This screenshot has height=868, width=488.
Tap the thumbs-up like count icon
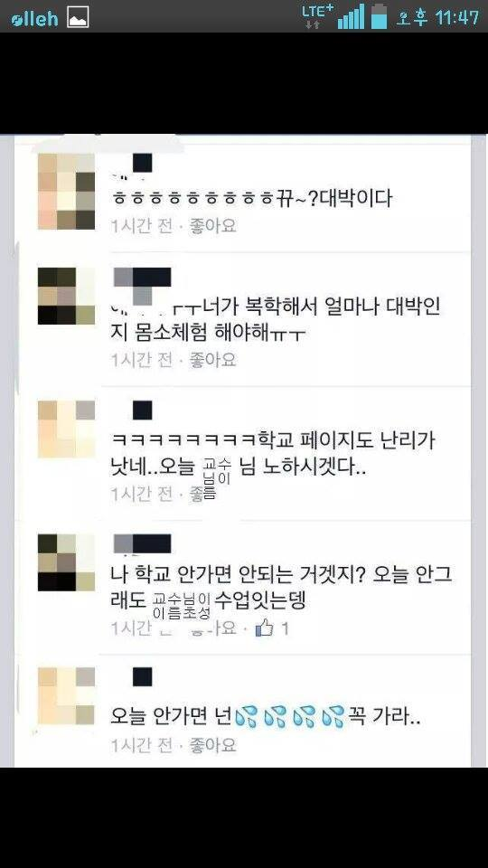(265, 627)
